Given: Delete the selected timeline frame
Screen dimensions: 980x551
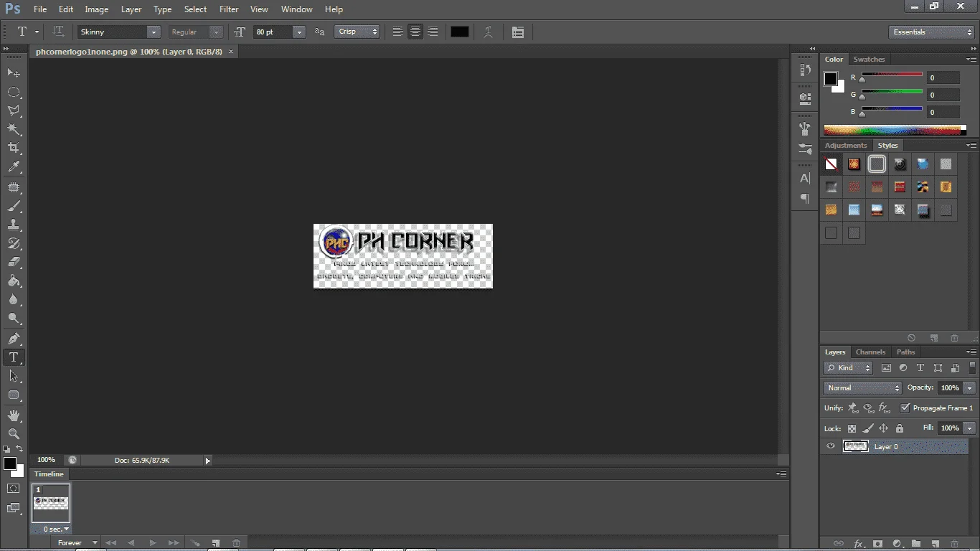Looking at the screenshot, I should pyautogui.click(x=237, y=543).
